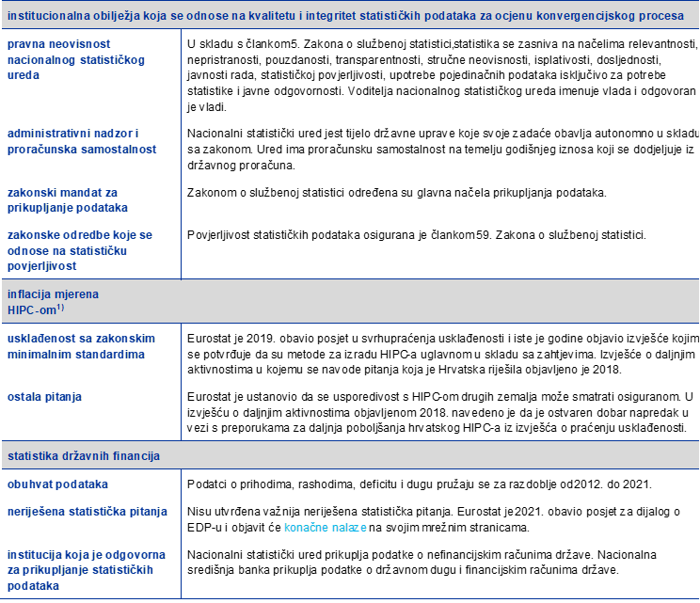Select 'pravna neovisnost nacionalnog statističkog ureda' row label
This screenshot has width=700, height=603.
(x=75, y=59)
